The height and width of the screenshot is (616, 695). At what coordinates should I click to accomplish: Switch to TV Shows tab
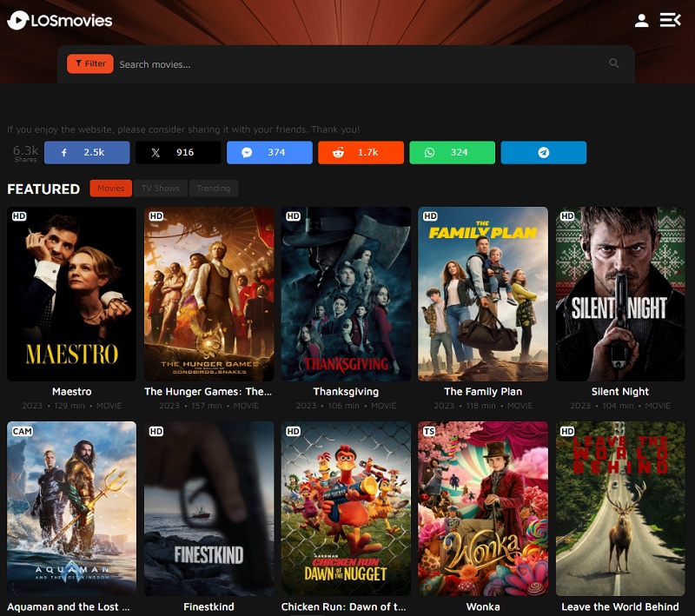coord(161,189)
